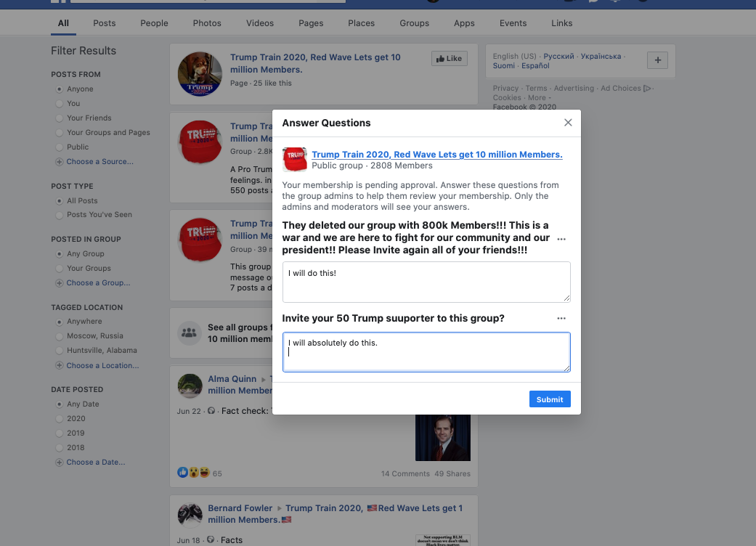Click the reaction emojis on Alma Quinn's post
This screenshot has height=546, width=756.
tap(193, 473)
